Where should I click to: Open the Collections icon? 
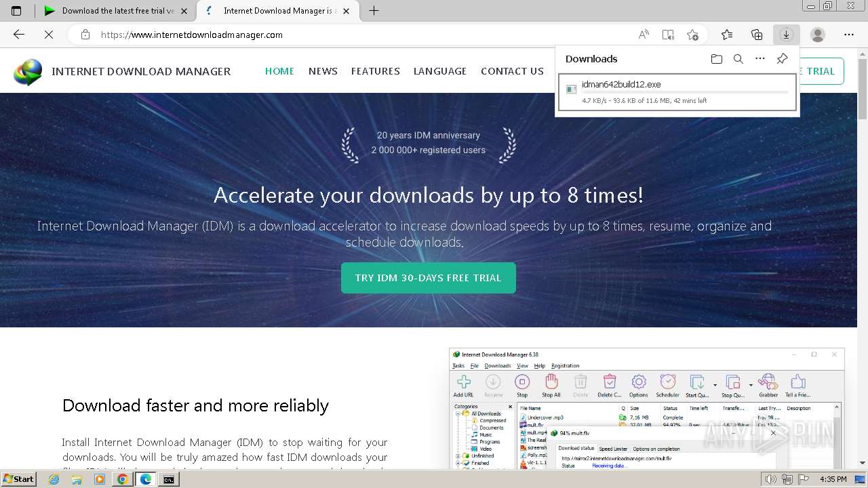(x=757, y=35)
